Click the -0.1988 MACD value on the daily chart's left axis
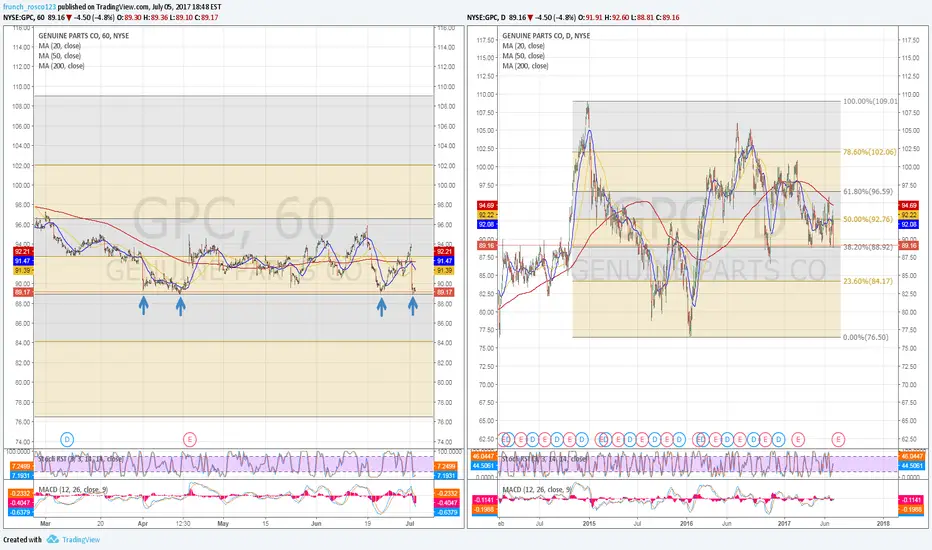 click(x=483, y=510)
